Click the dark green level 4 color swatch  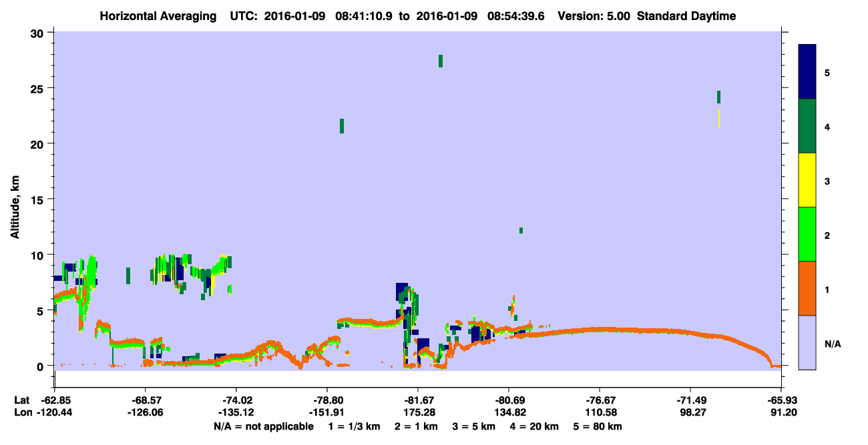tap(807, 126)
